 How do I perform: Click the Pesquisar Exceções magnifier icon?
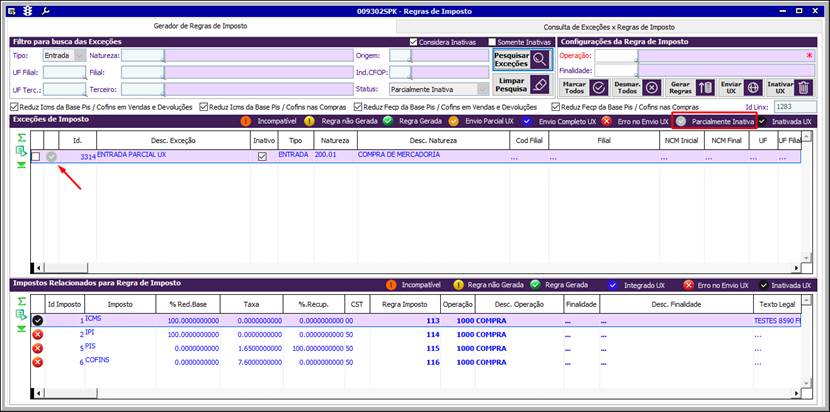tap(540, 59)
